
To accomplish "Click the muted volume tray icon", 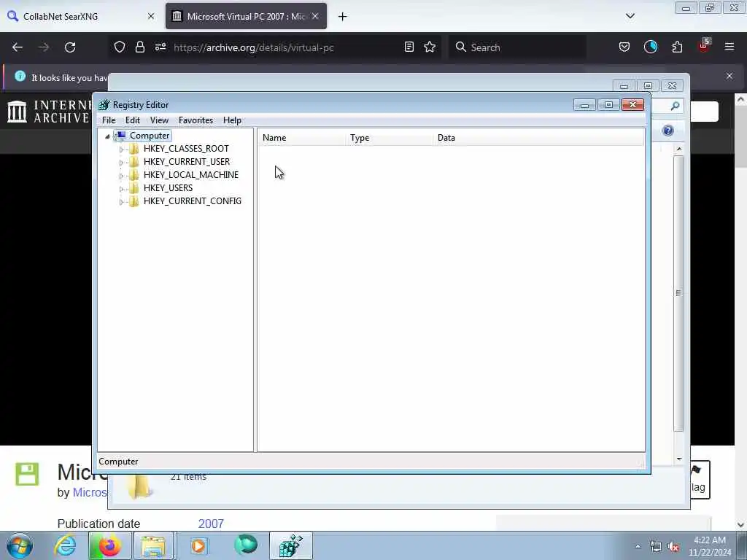I will pyautogui.click(x=673, y=547).
